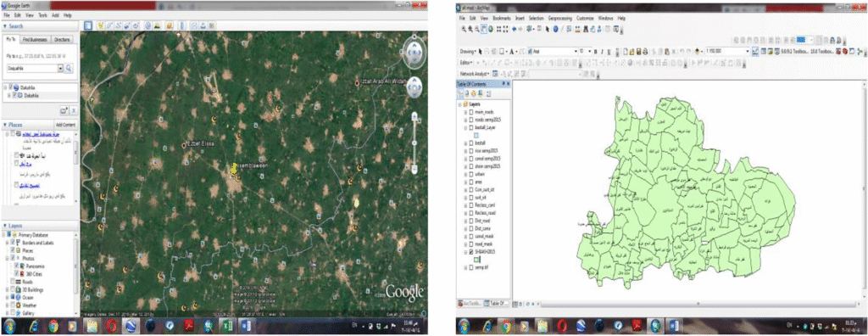The image size is (868, 336).
Task: Open the Daqahlia search dropdown arrow
Action: 60,69
